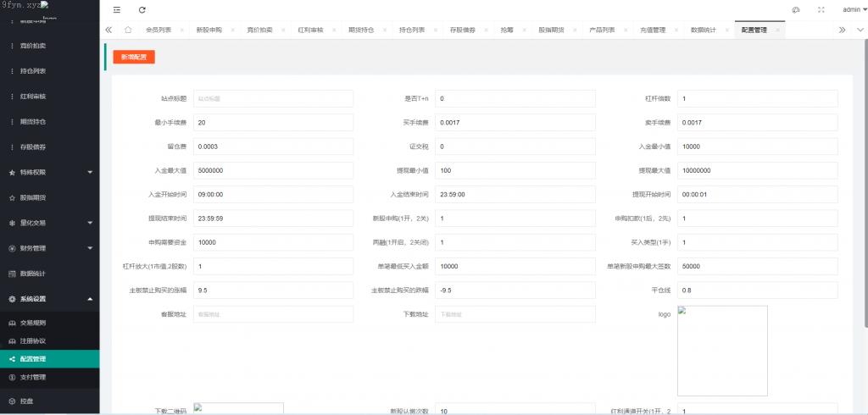Open the admin user dropdown
868x415 pixels.
(x=854, y=9)
